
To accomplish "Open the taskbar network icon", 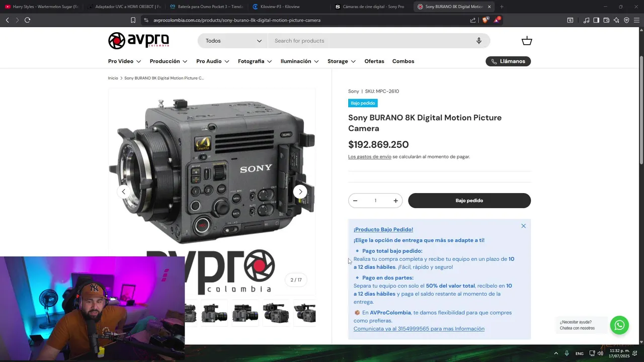I will click(592, 353).
